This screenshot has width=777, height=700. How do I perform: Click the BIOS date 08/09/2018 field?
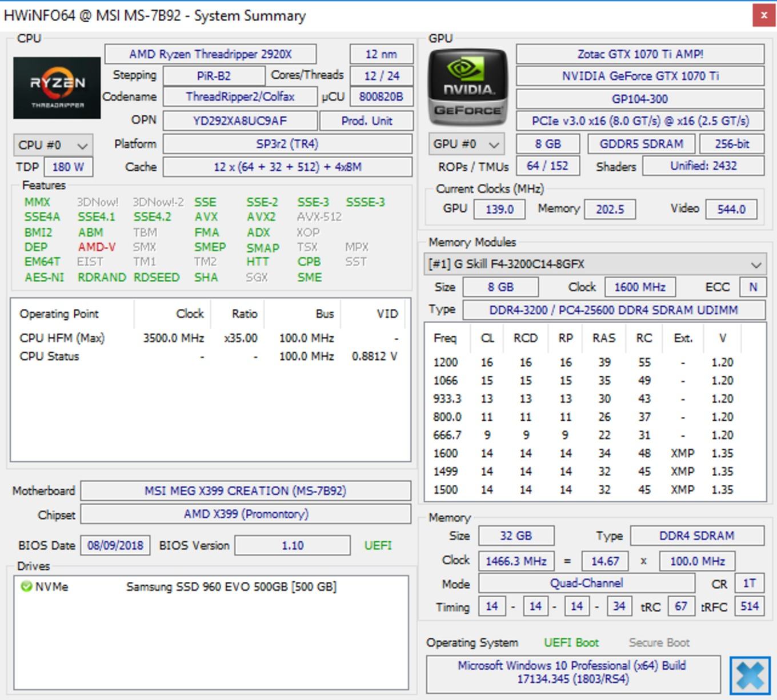pos(115,545)
